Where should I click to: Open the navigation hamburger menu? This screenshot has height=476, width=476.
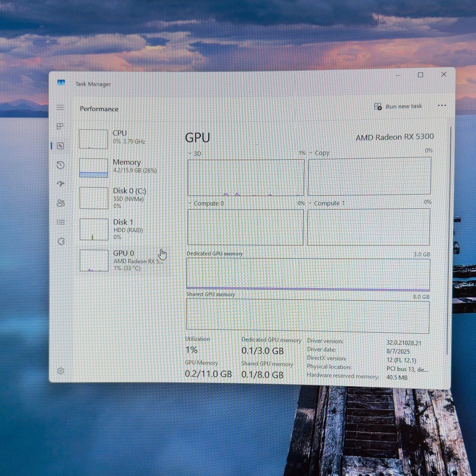point(60,107)
